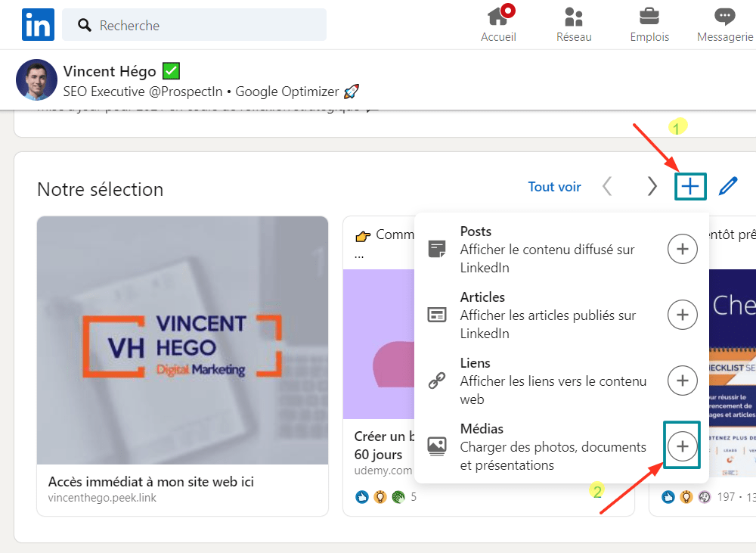The width and height of the screenshot is (756, 553).
Task: Open the Accueil home icon with notification badge
Action: click(498, 19)
